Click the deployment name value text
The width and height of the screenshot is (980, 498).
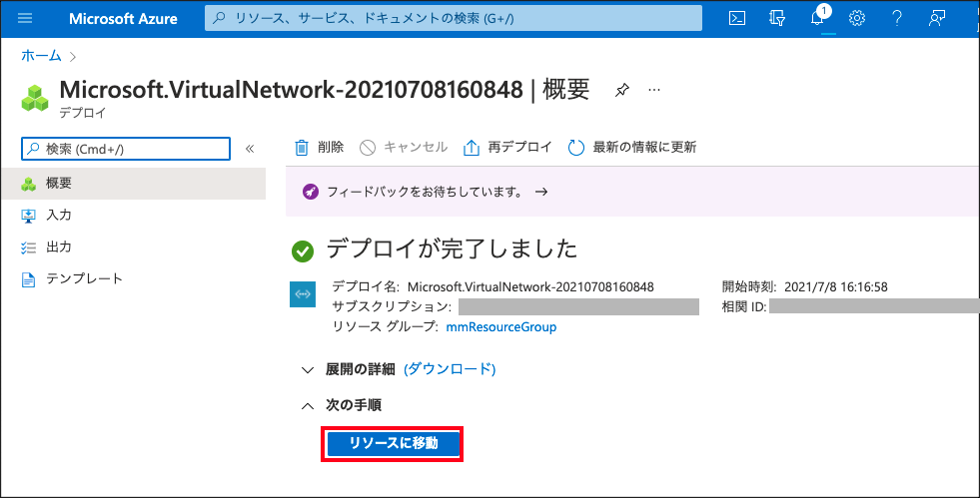click(x=530, y=287)
